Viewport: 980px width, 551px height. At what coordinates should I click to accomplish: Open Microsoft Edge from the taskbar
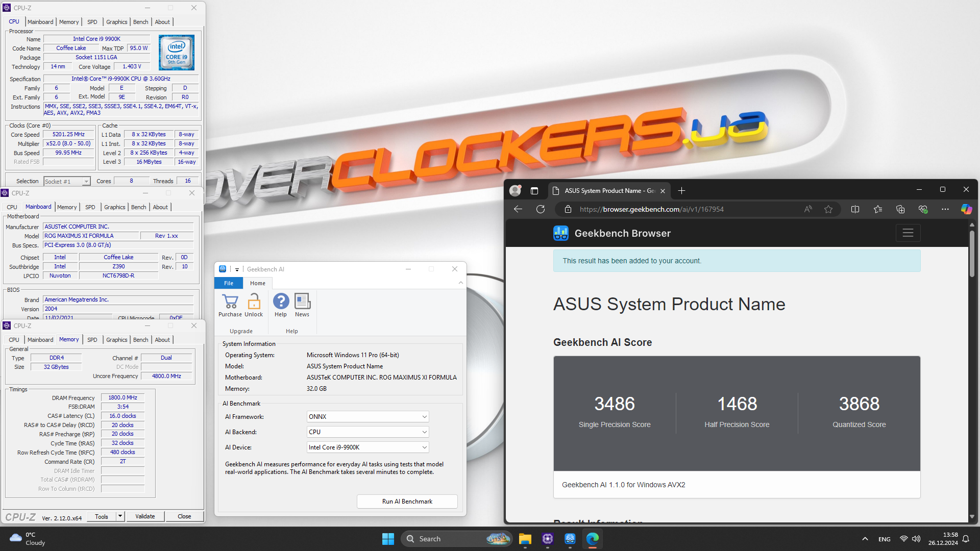click(593, 539)
